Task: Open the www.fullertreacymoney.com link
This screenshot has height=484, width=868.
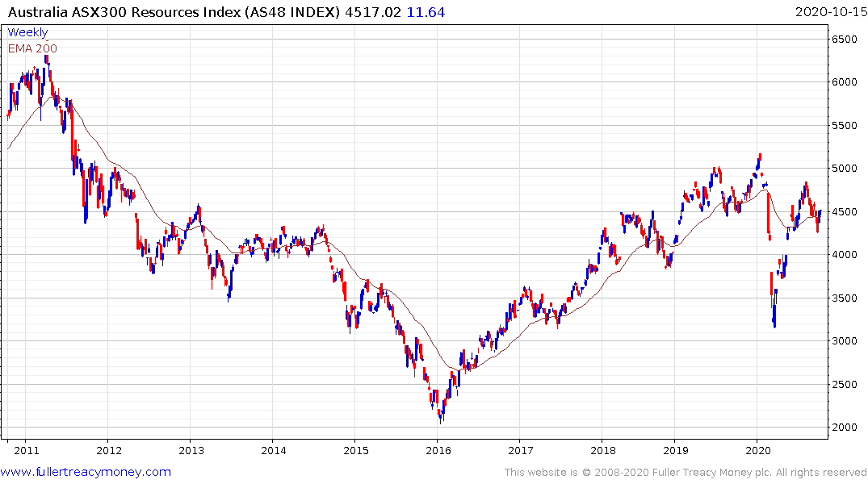Action: pos(86,472)
